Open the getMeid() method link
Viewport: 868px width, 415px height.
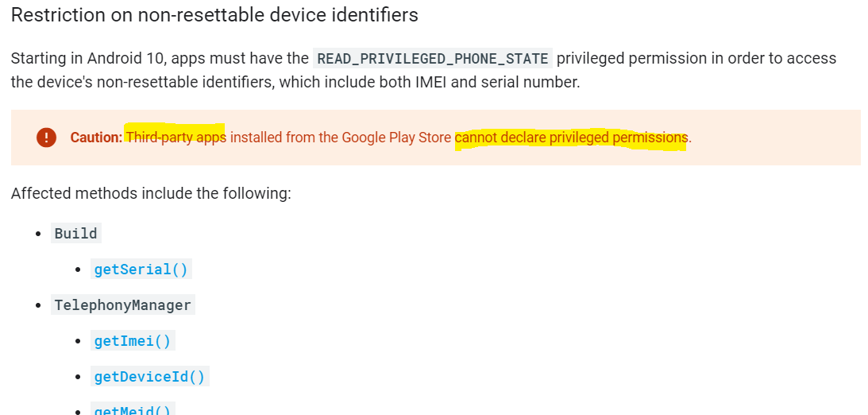point(133,410)
